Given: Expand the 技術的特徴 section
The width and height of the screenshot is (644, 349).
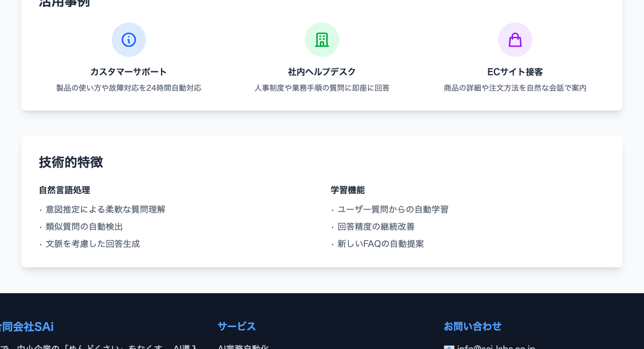Looking at the screenshot, I should (71, 163).
